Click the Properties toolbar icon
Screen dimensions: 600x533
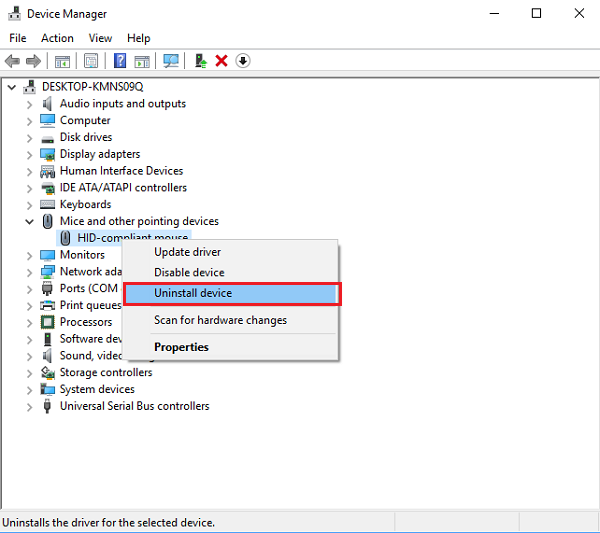pyautogui.click(x=91, y=61)
